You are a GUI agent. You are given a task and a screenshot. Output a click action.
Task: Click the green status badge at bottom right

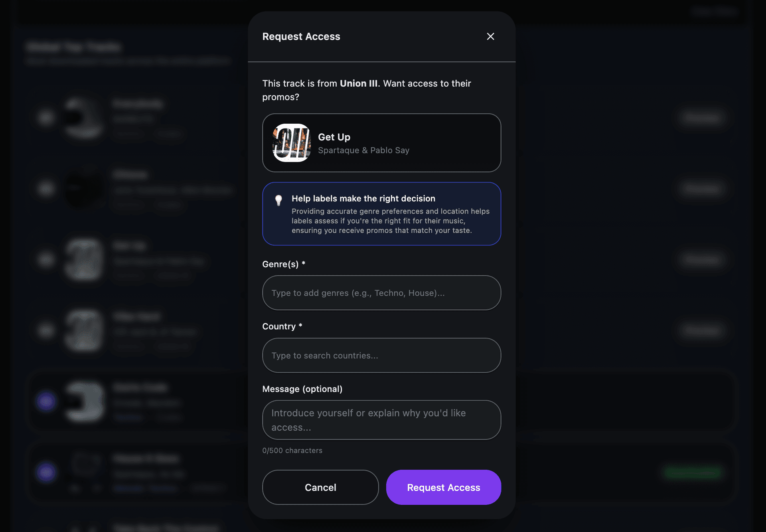pos(692,472)
